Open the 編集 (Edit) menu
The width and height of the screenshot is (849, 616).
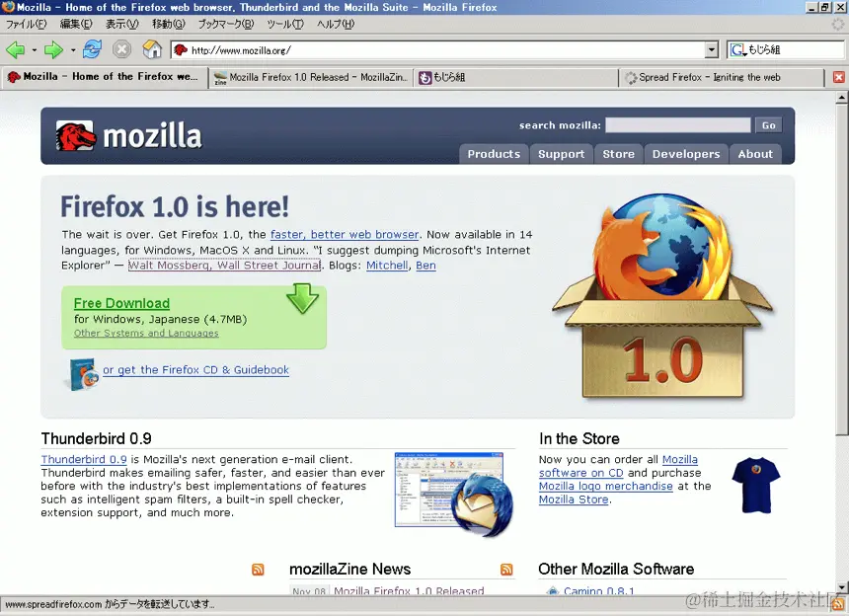[76, 24]
